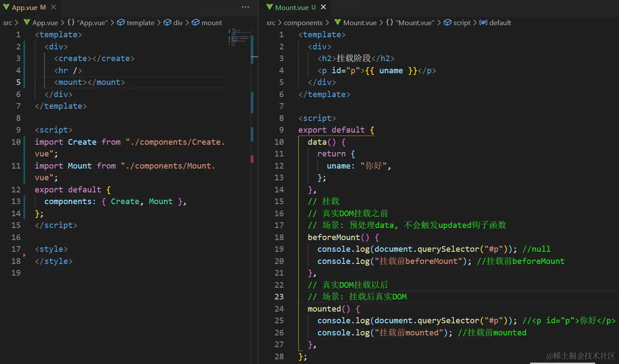The image size is (619, 364).
Task: Switch to the App.vue editor tab
Action: tap(25, 7)
